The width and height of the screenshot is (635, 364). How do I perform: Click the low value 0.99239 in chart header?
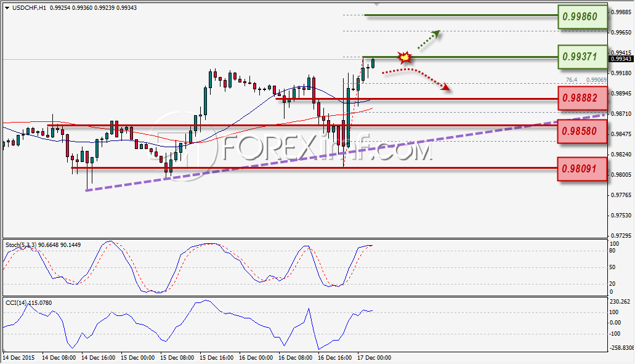coord(105,7)
